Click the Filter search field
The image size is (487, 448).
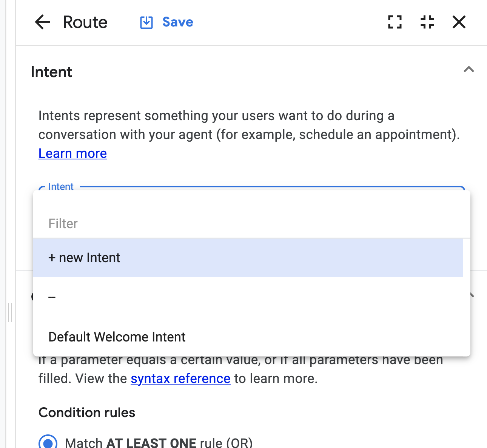coord(249,224)
